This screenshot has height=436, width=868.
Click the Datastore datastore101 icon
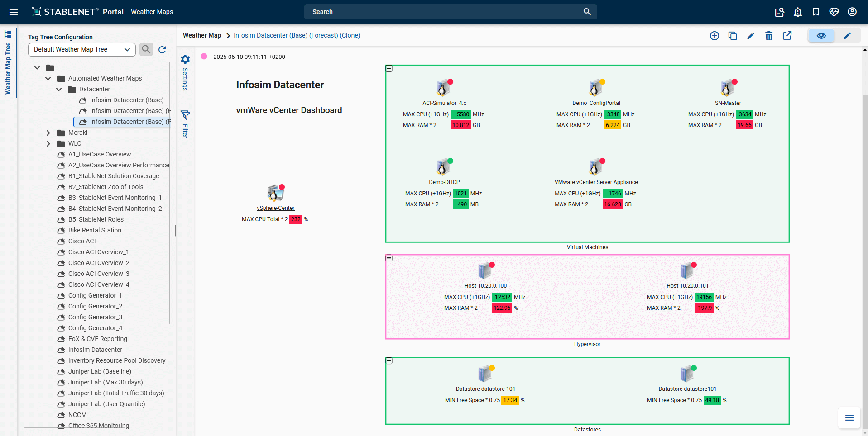[x=688, y=374]
